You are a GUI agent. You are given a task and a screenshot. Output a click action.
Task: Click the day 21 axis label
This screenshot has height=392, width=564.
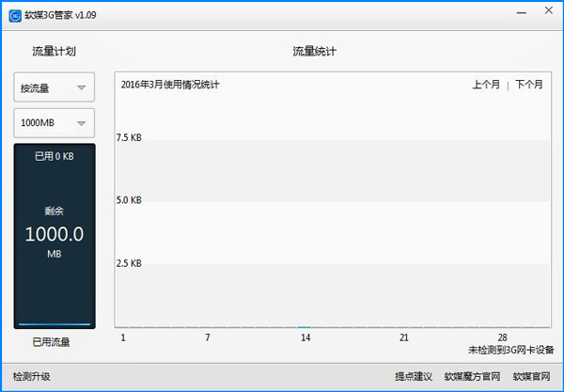click(x=404, y=337)
